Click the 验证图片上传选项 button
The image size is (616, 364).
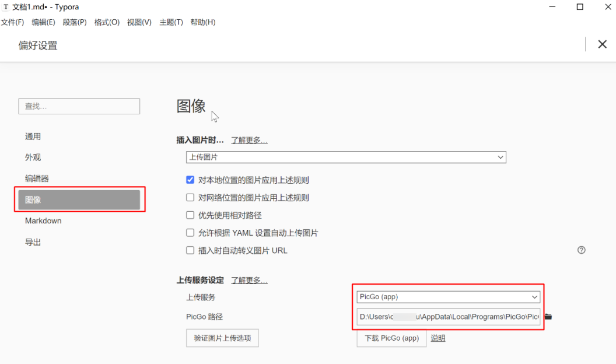coord(222,338)
